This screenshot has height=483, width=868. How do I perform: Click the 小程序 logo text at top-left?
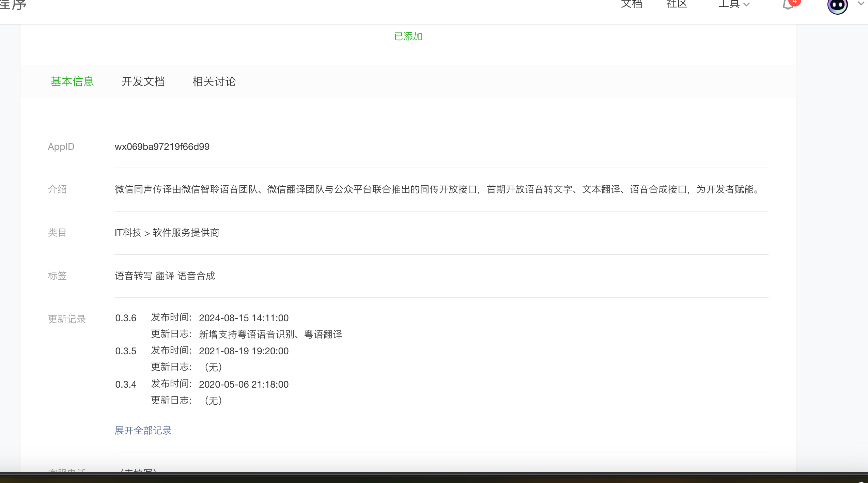point(13,5)
